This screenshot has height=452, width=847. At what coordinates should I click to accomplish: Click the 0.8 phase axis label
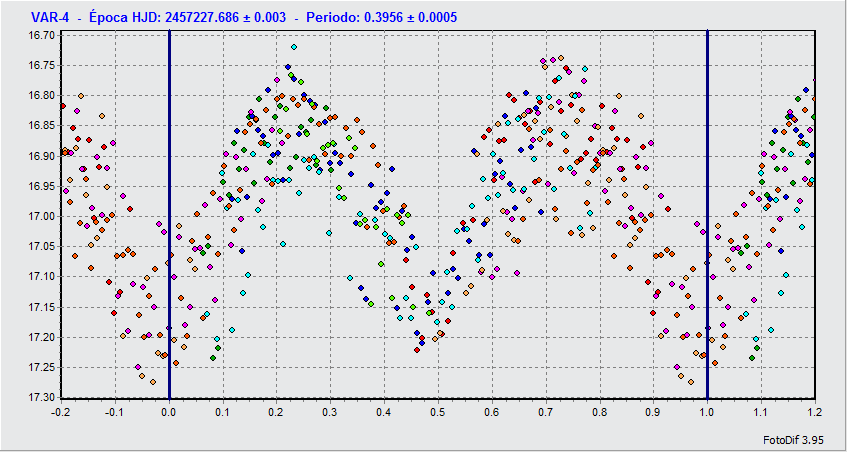pos(600,412)
